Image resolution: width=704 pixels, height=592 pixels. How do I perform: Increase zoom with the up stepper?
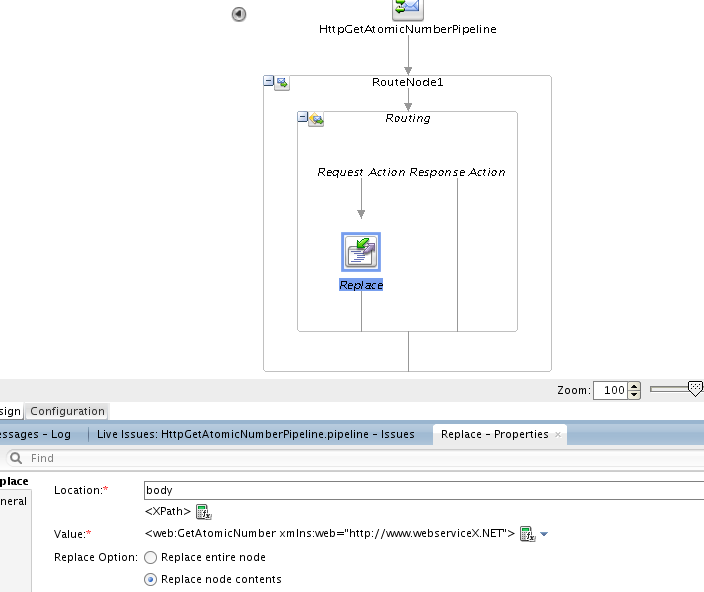[x=634, y=386]
